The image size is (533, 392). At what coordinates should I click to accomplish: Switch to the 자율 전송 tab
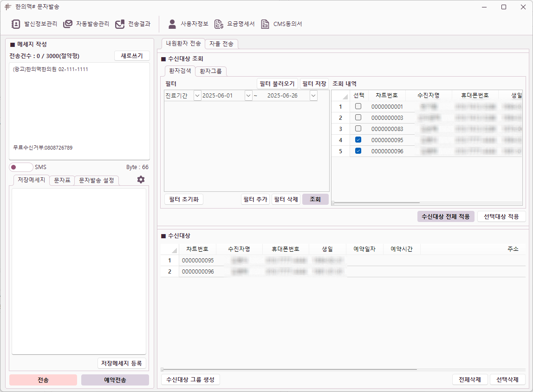click(221, 44)
